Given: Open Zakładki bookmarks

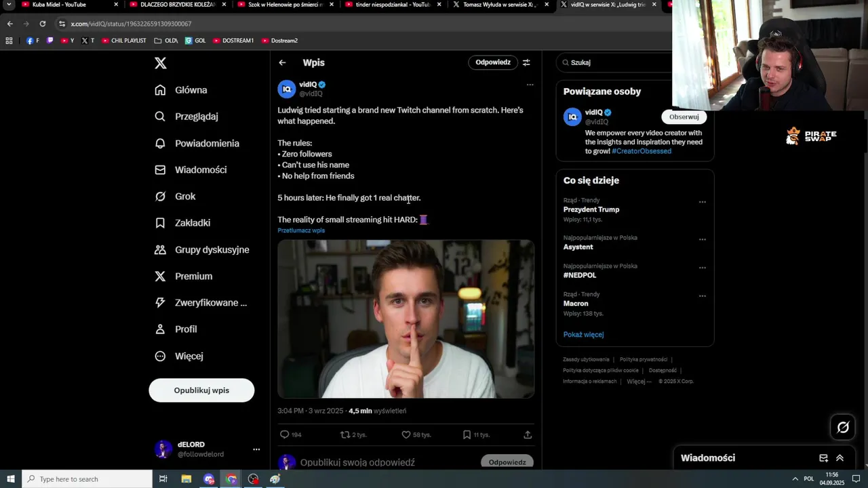Looking at the screenshot, I should click(x=182, y=223).
